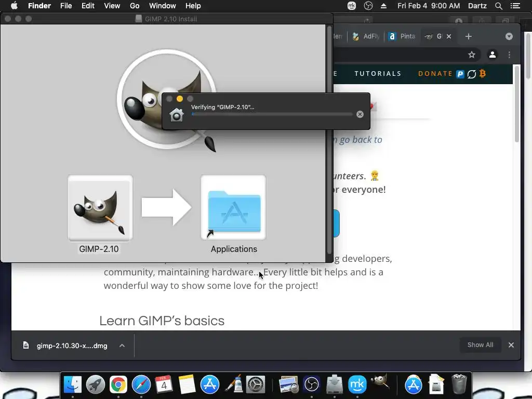
Task: Open Launchpad from the Dock
Action: point(96,385)
